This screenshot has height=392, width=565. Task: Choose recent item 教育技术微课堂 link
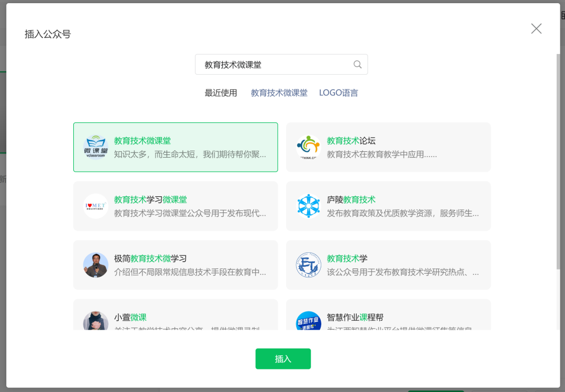(279, 93)
